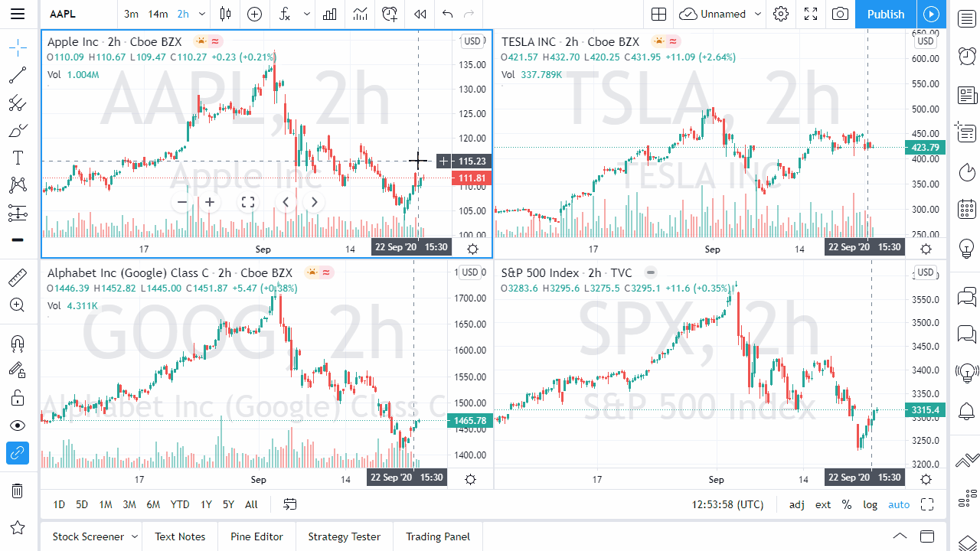
Task: Collapse bottom panel with chevron
Action: (x=900, y=536)
